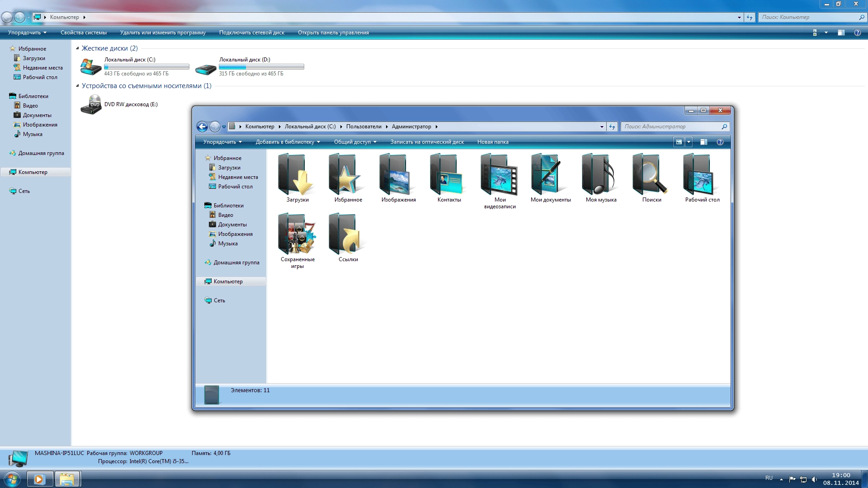
Task: Collapse the Жесткие диски group
Action: (x=77, y=48)
